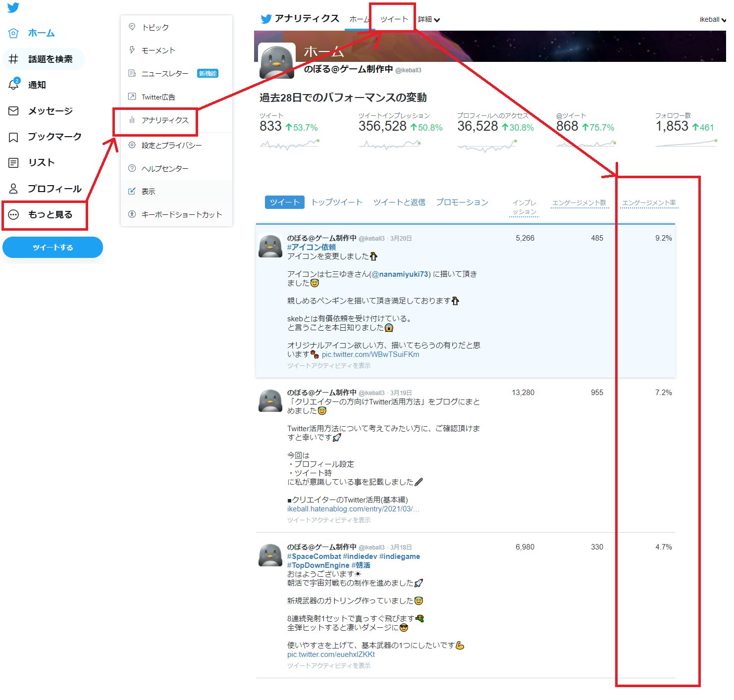Open the #TopDownEngine hashtag link
This screenshot has height=700, width=734.
tap(318, 565)
